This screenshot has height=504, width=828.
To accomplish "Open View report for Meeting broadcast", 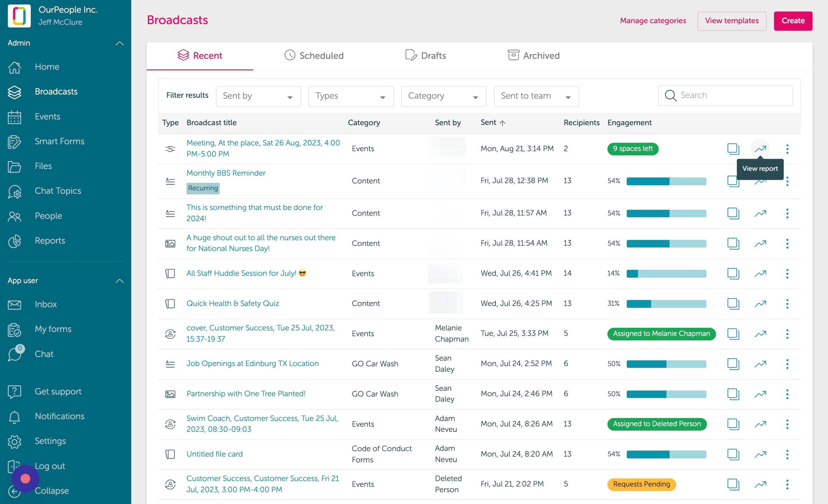I will pos(760,149).
